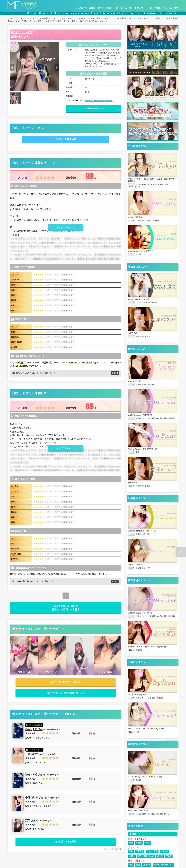This screenshot has height=868, width=186.
Task: Open AROMA MAISON salon card image
Action: click(153, 517)
